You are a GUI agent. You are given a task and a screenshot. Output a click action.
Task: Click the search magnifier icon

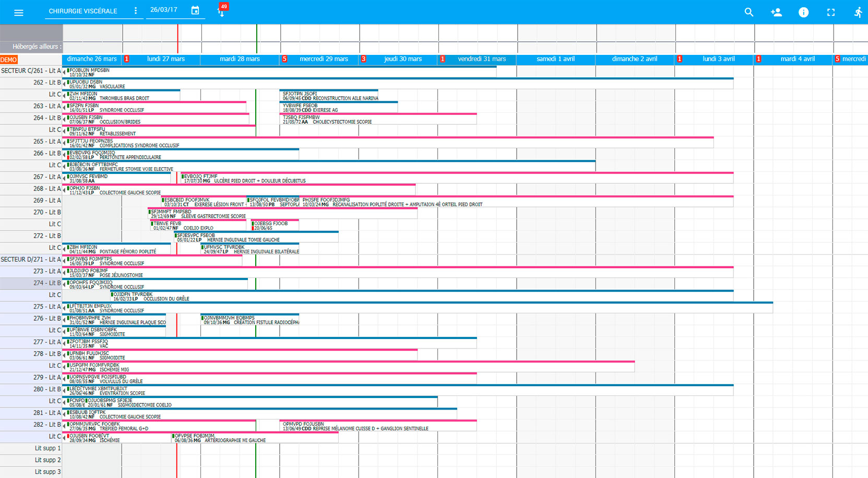click(749, 12)
